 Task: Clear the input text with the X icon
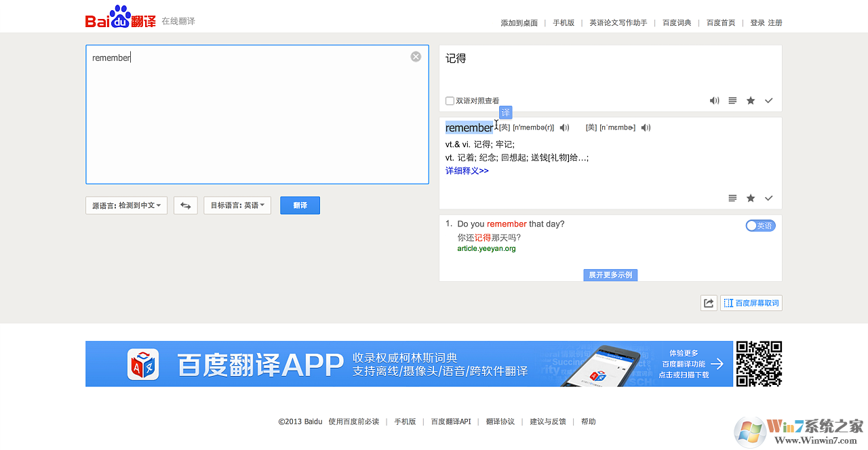tap(416, 57)
